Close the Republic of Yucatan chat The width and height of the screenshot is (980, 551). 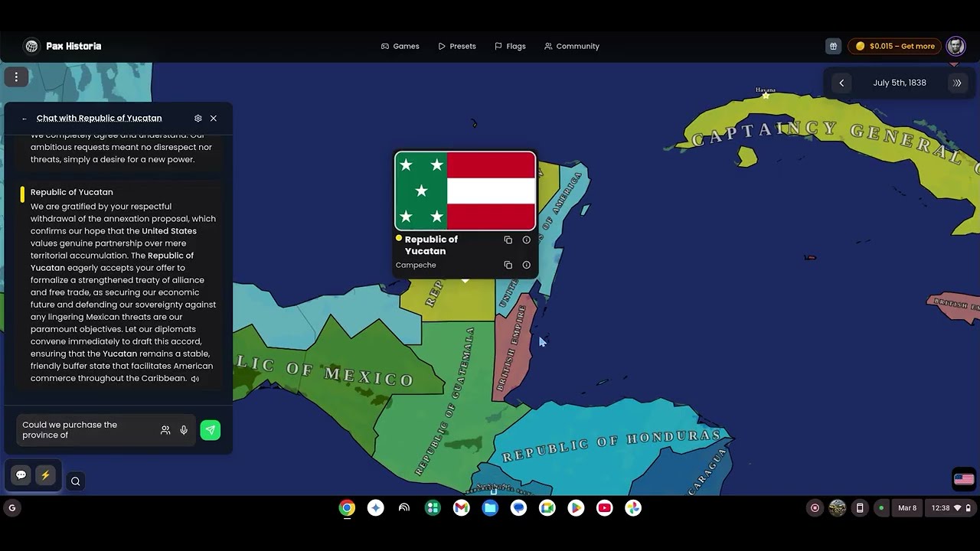[214, 118]
